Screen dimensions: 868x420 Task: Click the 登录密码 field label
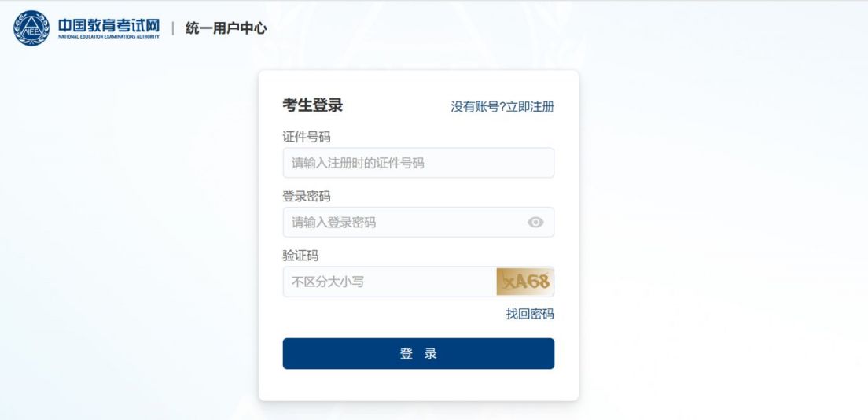[x=307, y=196]
